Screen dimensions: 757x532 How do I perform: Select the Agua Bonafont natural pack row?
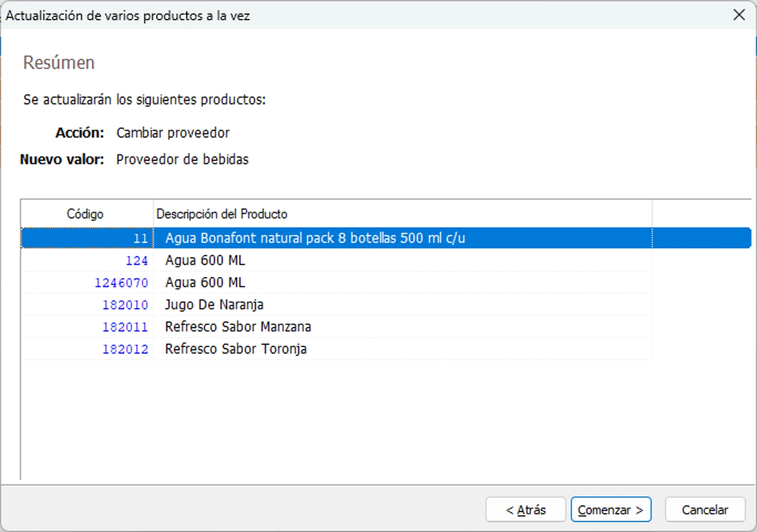tap(315, 238)
